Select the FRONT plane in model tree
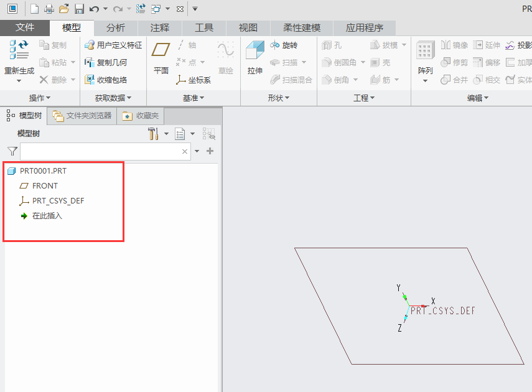Image resolution: width=532 pixels, height=392 pixels. [x=39, y=185]
